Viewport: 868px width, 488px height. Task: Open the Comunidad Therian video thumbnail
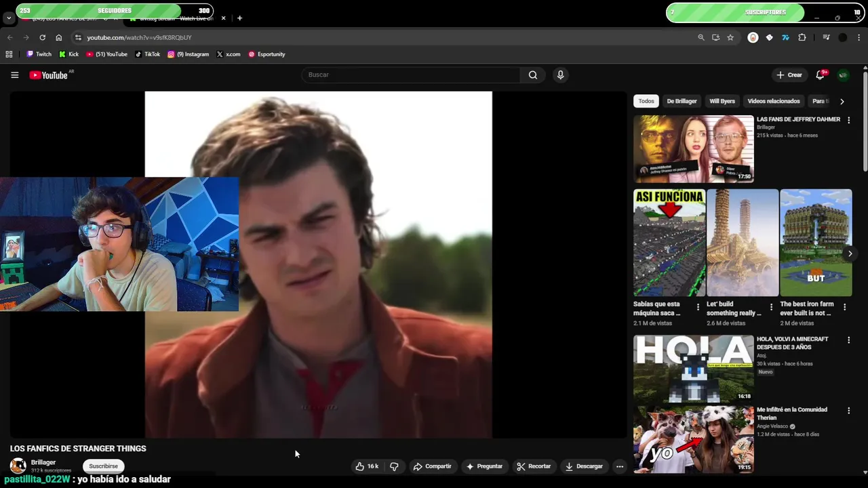point(693,439)
